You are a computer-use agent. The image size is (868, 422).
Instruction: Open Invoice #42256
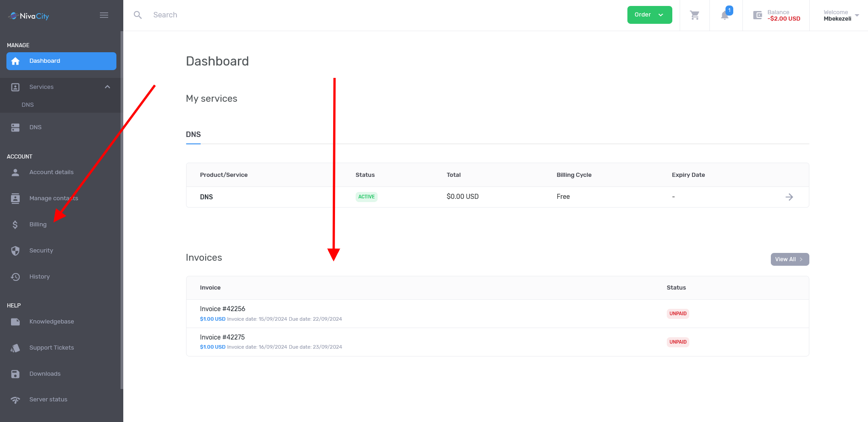222,309
